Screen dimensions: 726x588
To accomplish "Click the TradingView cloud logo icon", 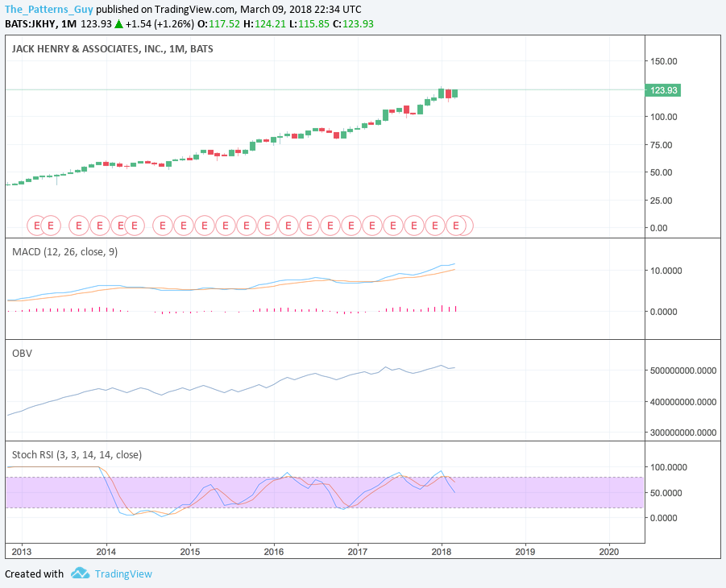I will [x=80, y=574].
